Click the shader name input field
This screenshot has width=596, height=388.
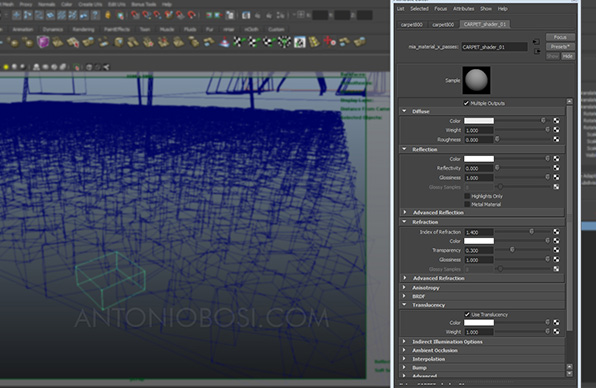pos(494,47)
